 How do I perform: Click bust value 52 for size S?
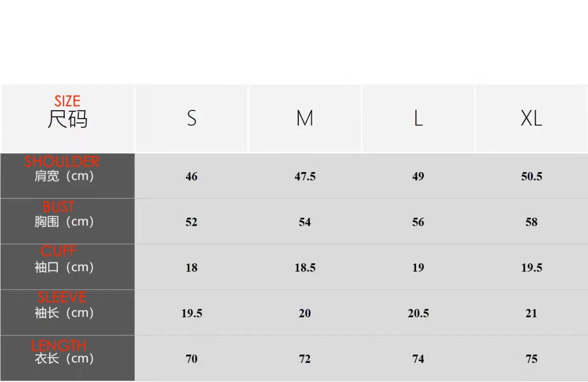click(192, 222)
